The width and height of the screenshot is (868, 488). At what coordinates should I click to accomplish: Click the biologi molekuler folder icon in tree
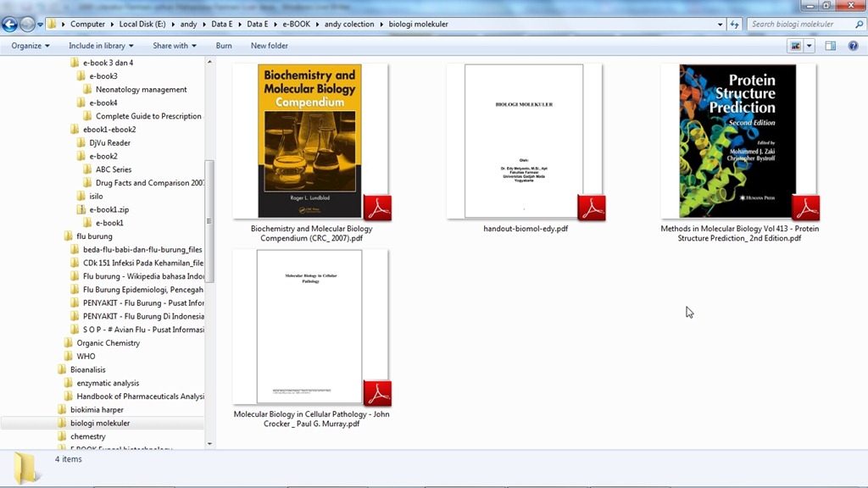tap(62, 423)
